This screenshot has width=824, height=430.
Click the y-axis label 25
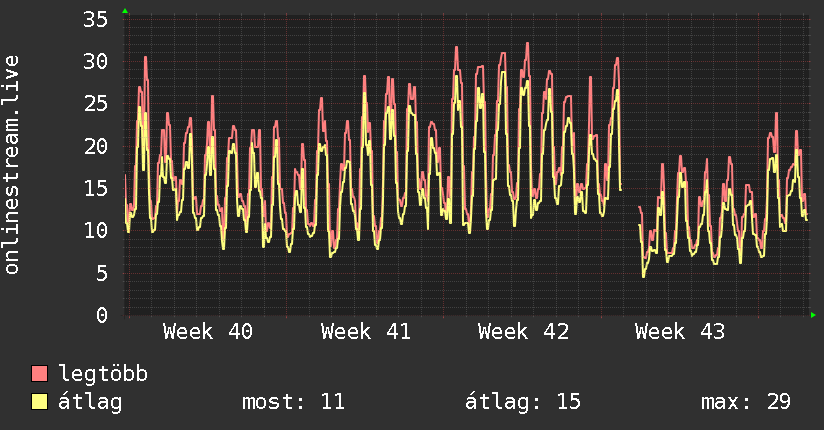(x=96, y=104)
